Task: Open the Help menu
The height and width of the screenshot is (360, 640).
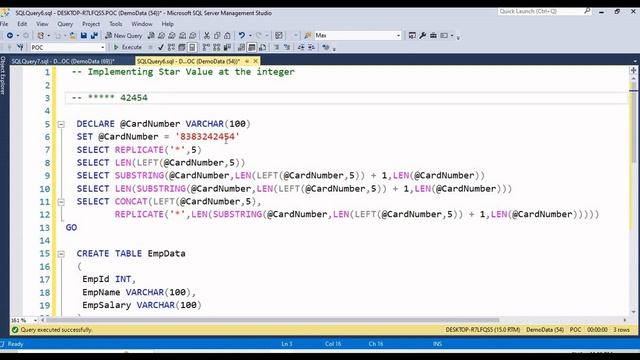Action: click(168, 24)
